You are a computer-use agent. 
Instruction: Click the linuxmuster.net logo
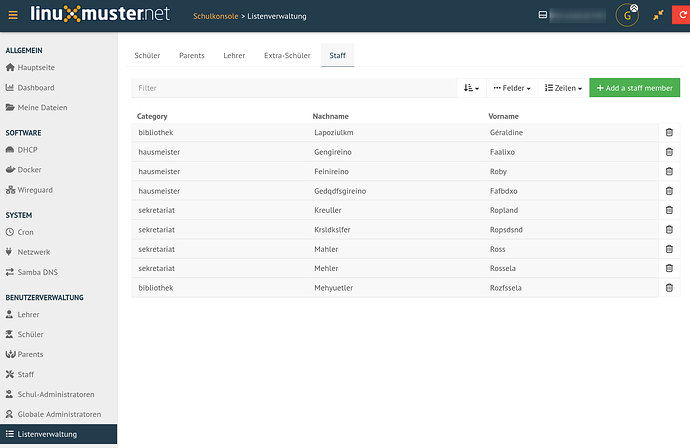coord(100,14)
